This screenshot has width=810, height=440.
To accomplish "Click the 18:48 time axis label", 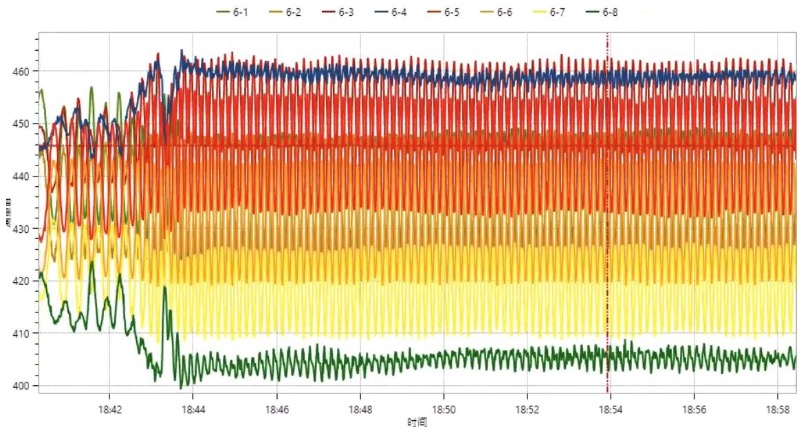I will click(360, 410).
